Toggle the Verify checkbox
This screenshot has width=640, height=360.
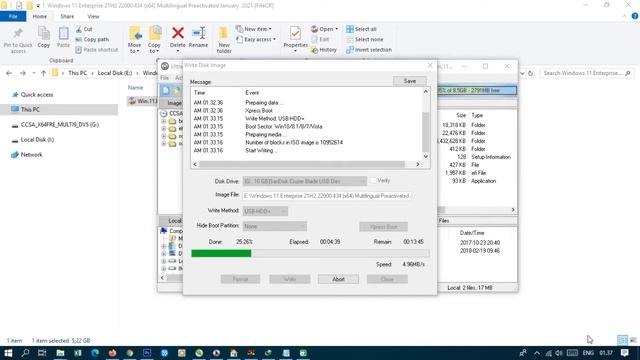pos(373,180)
